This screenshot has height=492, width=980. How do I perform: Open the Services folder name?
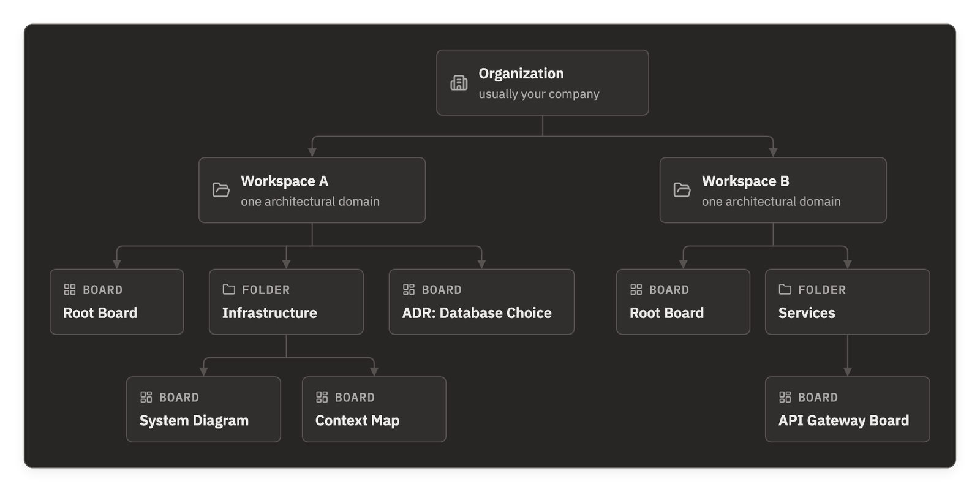(807, 313)
